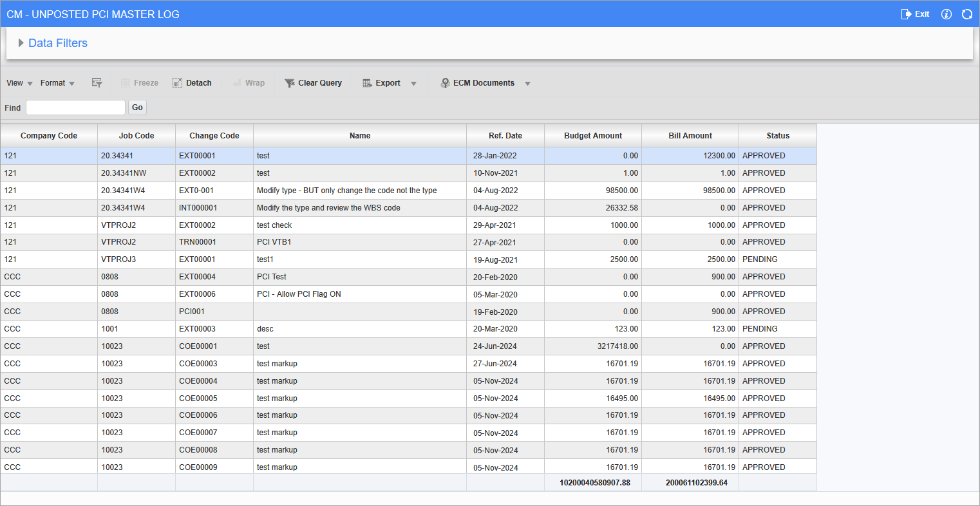Click the refresh icon in title bar
Screen dimensions: 980x506
(967, 14)
